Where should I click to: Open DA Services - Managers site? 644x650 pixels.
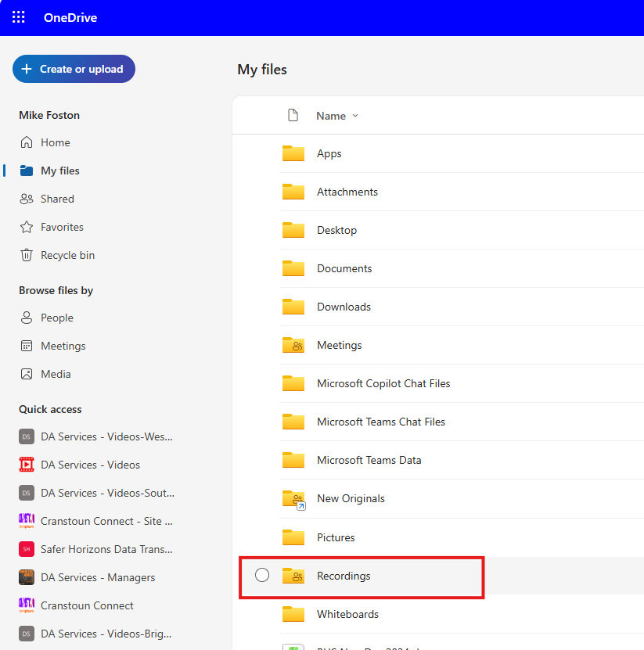pos(98,577)
